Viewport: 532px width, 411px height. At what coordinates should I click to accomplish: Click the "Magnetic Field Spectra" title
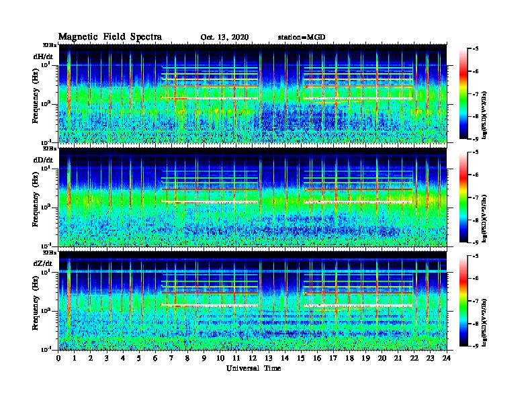tap(109, 37)
